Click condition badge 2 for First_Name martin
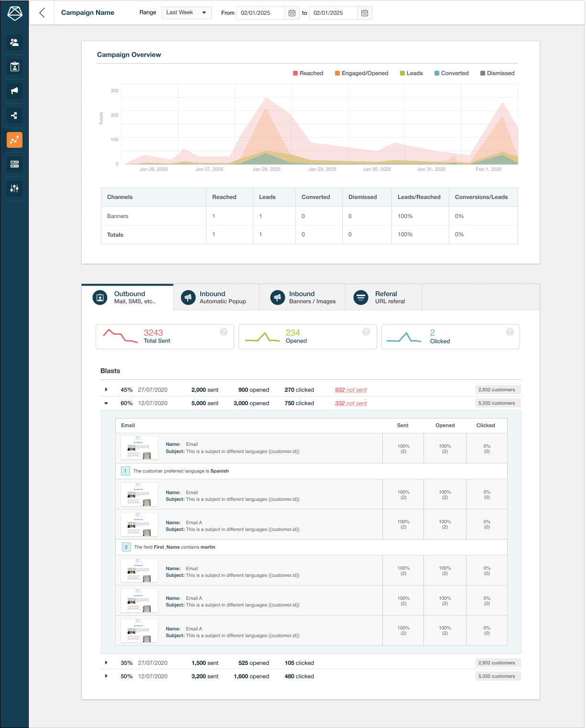 click(126, 547)
